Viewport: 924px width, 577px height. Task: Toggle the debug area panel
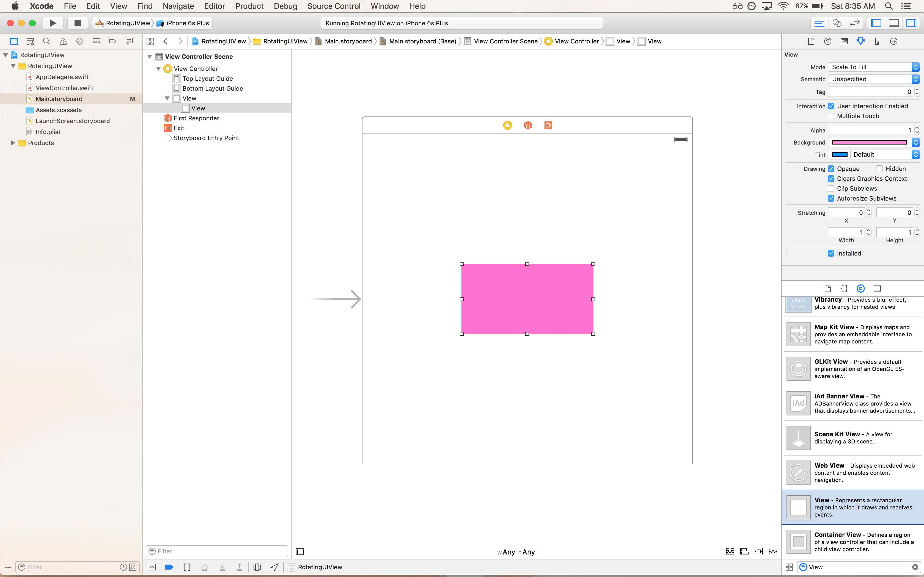pyautogui.click(x=893, y=23)
